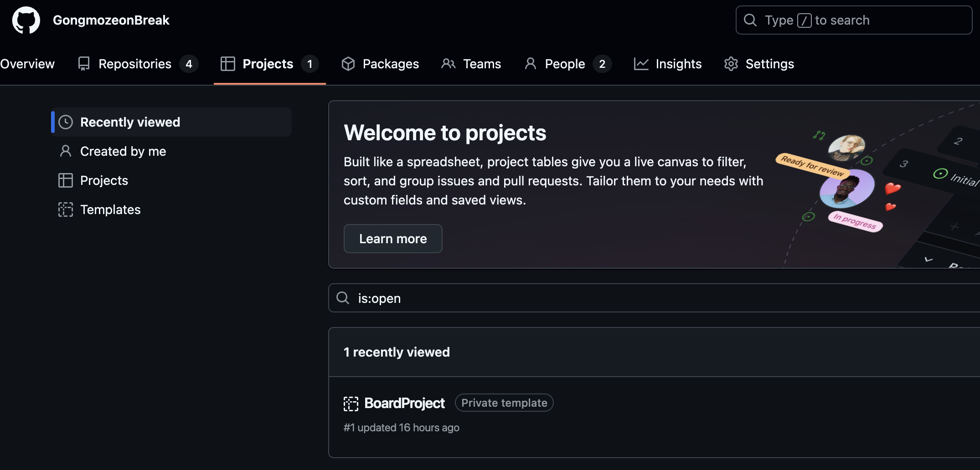Screen dimensions: 980x470
Task: Click the People count badge 2
Action: (x=602, y=64)
